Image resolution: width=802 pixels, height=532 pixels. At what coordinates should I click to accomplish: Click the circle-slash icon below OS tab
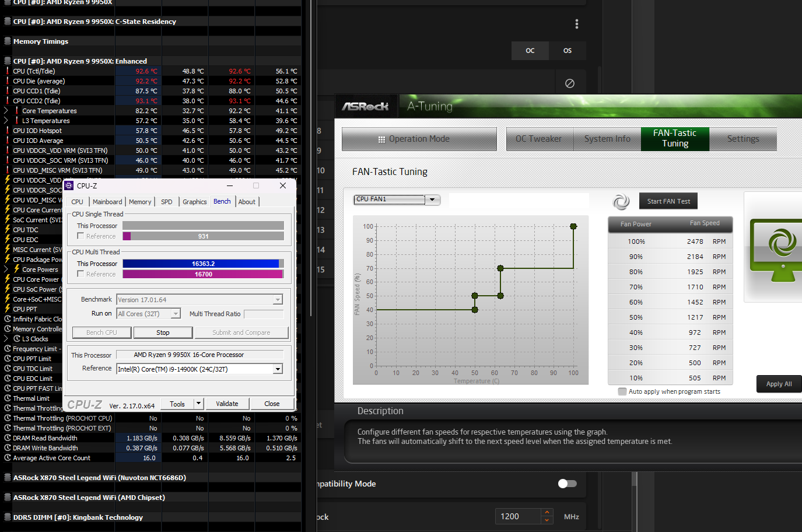[x=570, y=83]
